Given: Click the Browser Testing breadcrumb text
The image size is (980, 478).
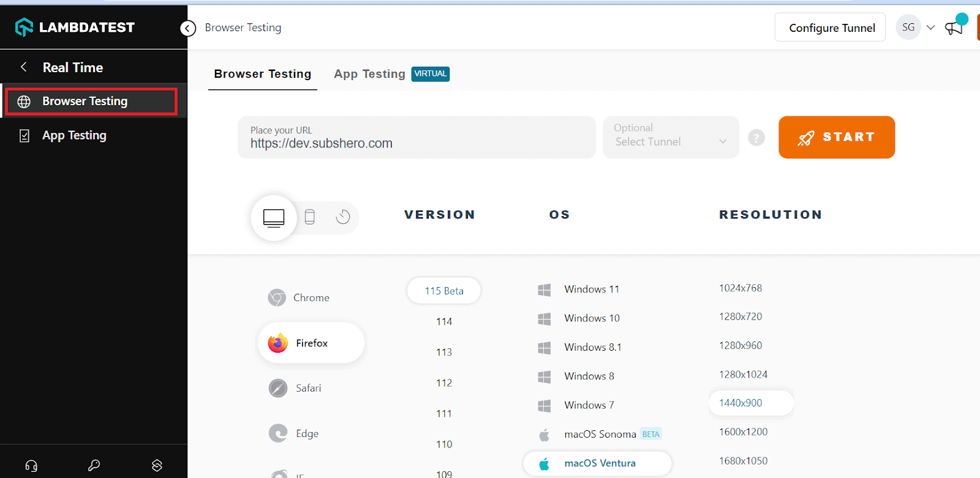Looking at the screenshot, I should [x=243, y=28].
